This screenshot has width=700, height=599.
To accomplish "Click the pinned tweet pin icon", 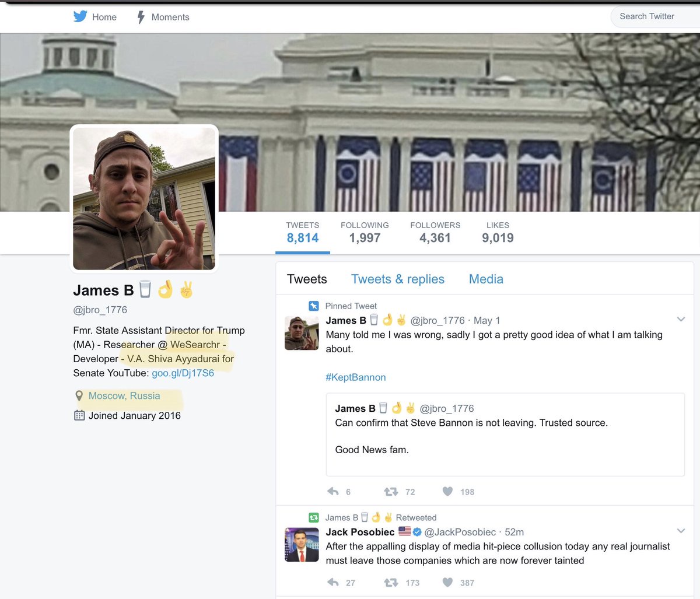I will (x=313, y=306).
